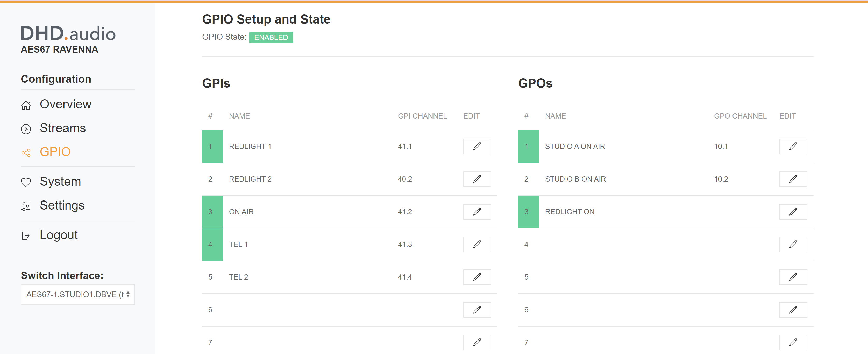Click the GPIs section heading
This screenshot has width=868, height=354.
click(x=216, y=83)
